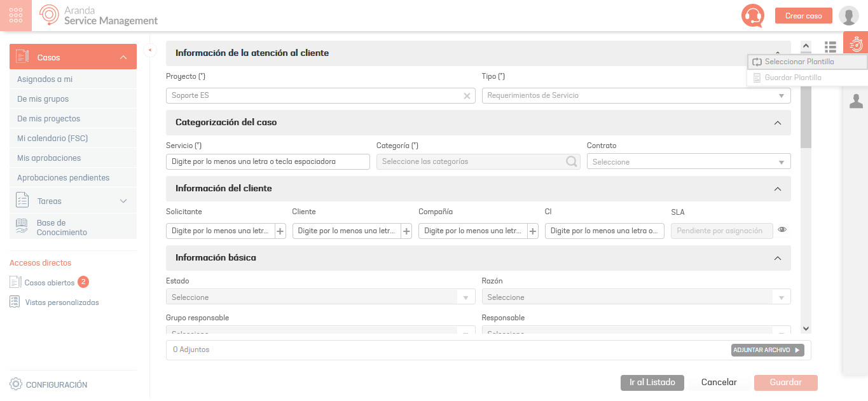
Task: Open Vistas personalizadas shortcut
Action: 55,302
